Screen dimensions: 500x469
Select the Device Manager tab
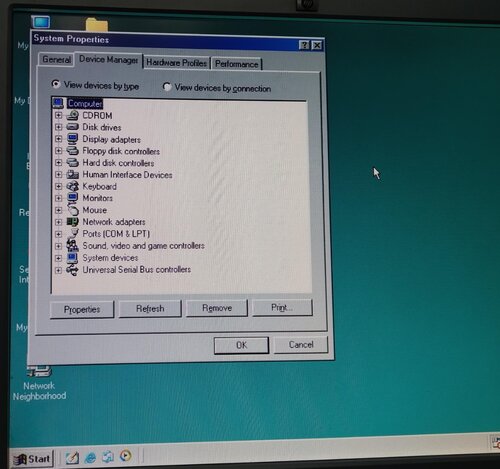(x=108, y=60)
